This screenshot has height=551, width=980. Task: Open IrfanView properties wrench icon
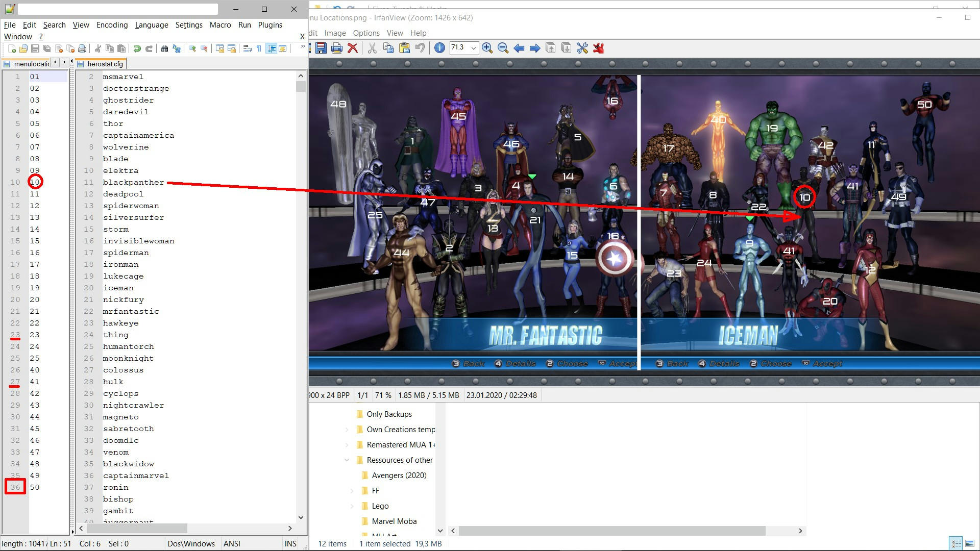tap(582, 48)
